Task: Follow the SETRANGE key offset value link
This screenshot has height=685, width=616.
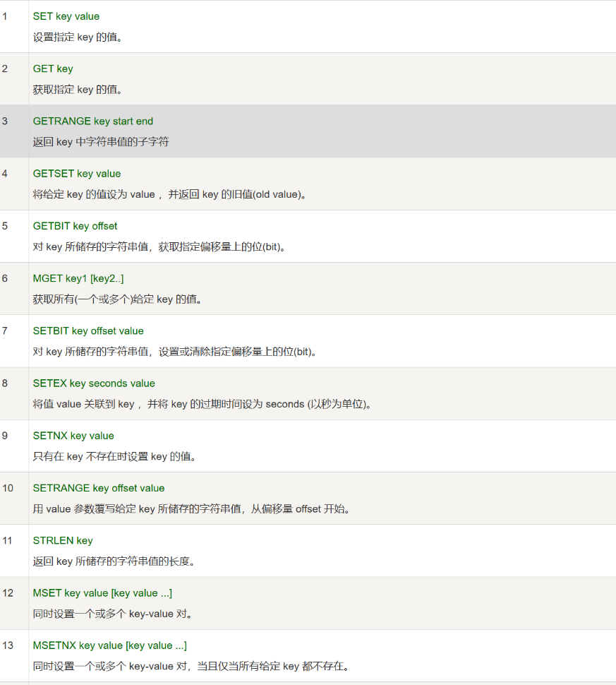Action: (99, 489)
